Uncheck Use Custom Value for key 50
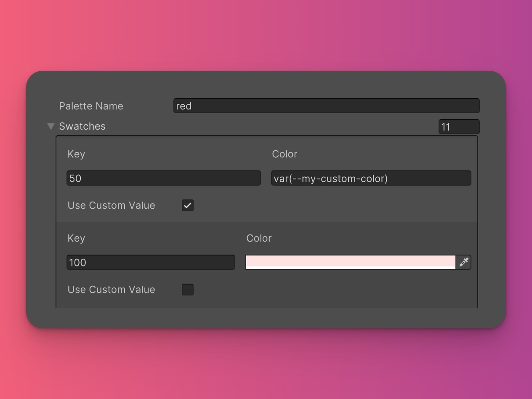Image resolution: width=532 pixels, height=399 pixels. (188, 205)
